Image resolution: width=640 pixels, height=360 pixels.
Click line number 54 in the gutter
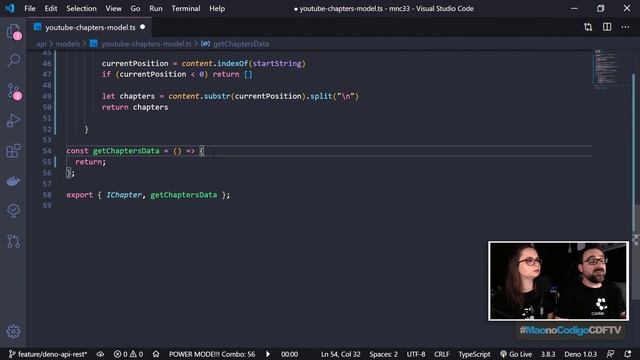pyautogui.click(x=47, y=151)
